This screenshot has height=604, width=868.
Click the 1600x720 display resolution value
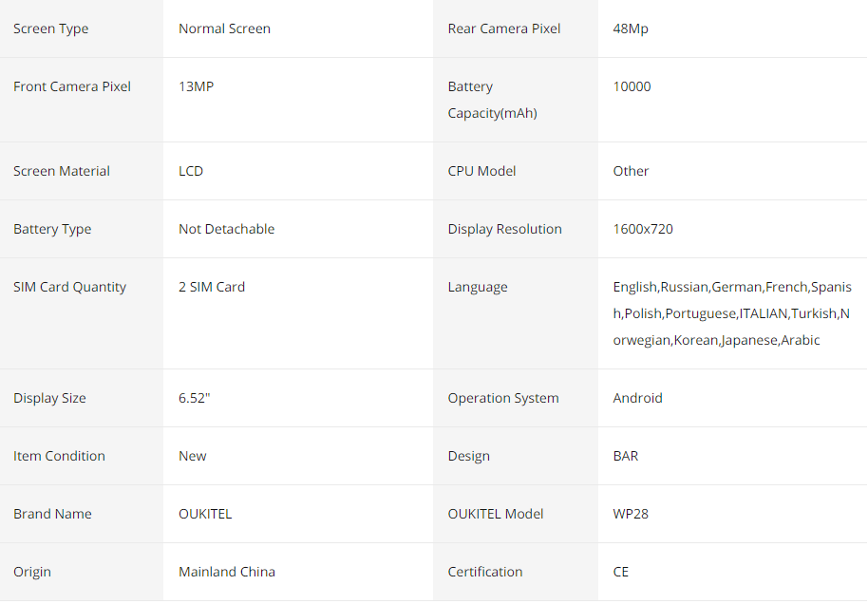(643, 229)
